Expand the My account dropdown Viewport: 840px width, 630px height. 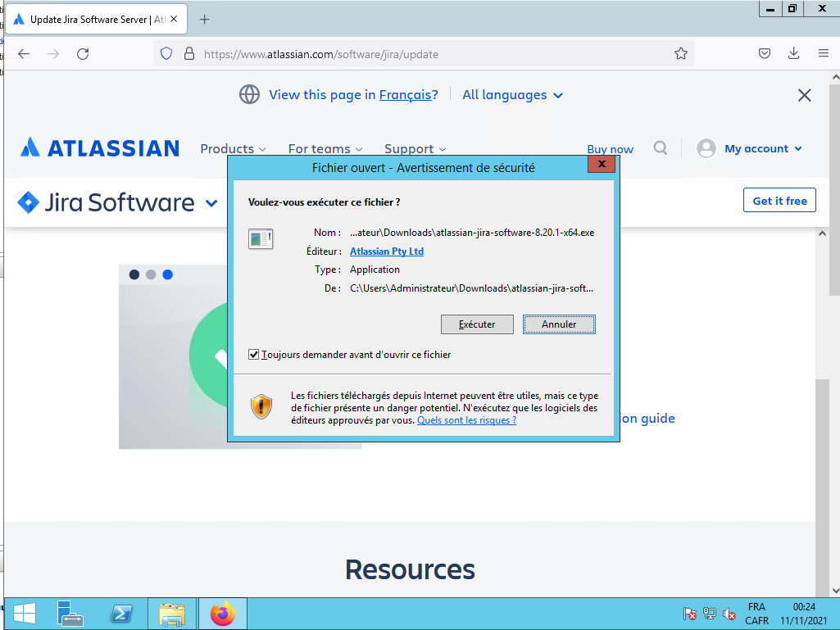763,148
